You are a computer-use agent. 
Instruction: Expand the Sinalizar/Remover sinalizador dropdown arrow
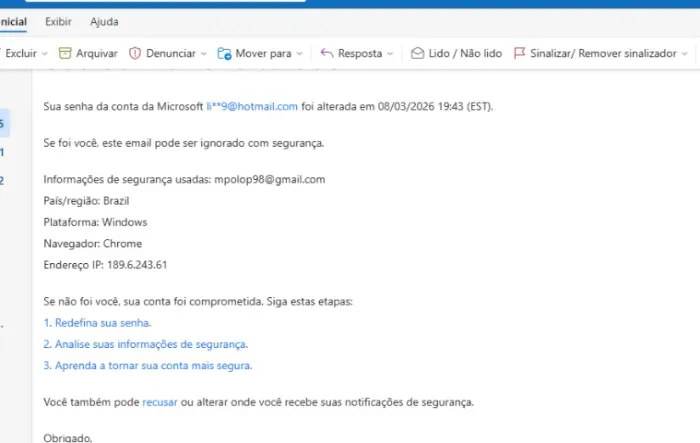tap(685, 54)
